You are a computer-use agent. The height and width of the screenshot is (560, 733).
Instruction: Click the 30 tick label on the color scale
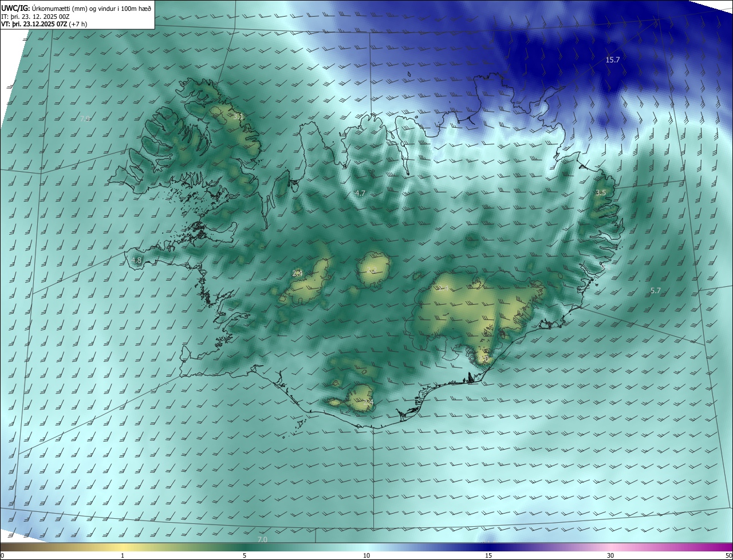point(610,555)
